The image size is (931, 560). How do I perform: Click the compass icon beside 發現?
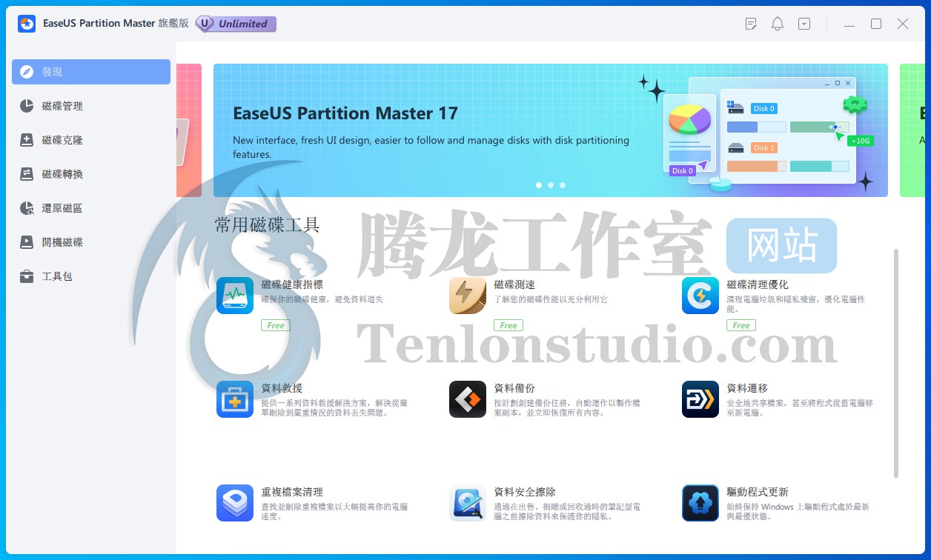pyautogui.click(x=27, y=72)
